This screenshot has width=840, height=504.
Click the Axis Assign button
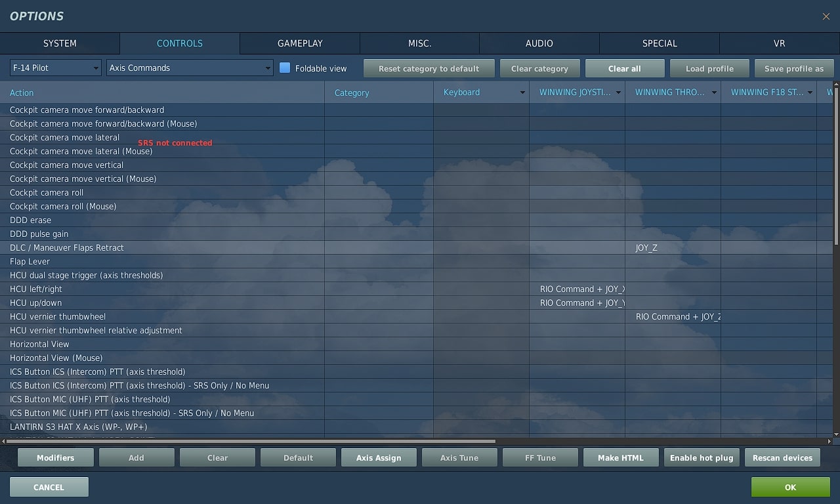pyautogui.click(x=379, y=457)
